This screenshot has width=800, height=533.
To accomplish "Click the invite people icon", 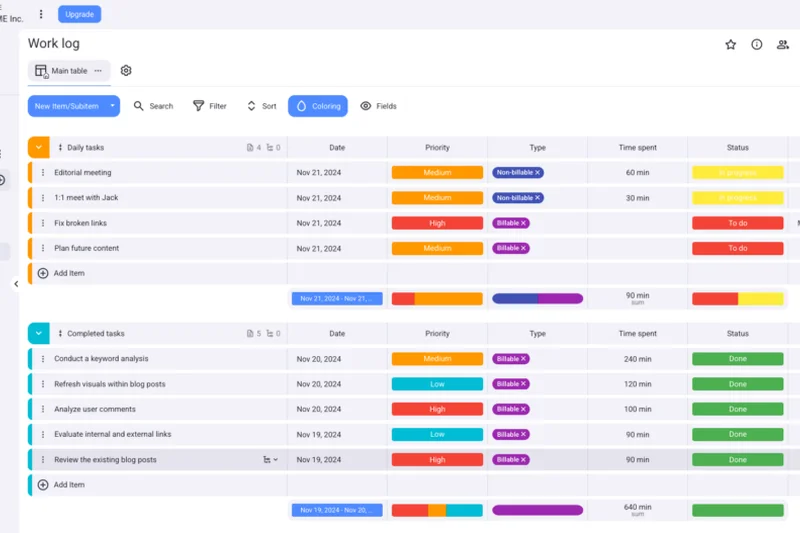I will pos(783,44).
